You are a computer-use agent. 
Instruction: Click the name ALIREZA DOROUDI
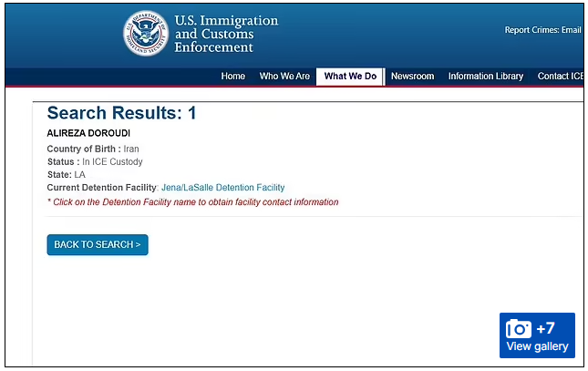(88, 133)
